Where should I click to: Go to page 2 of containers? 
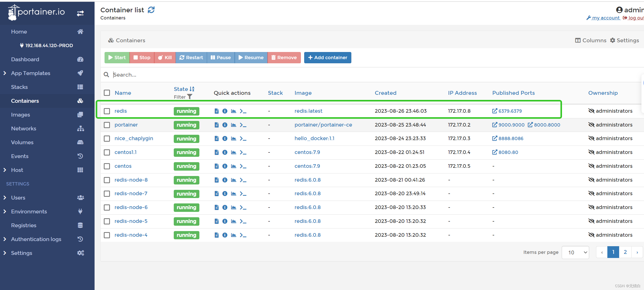[625, 252]
